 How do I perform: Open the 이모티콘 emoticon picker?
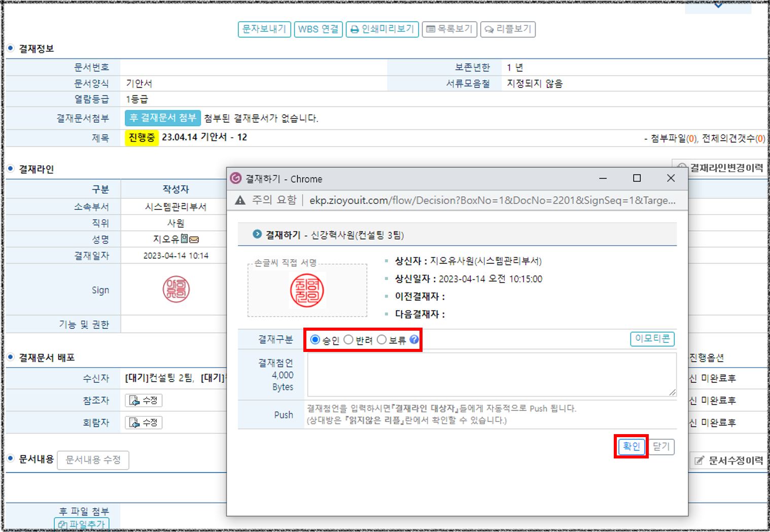(652, 339)
